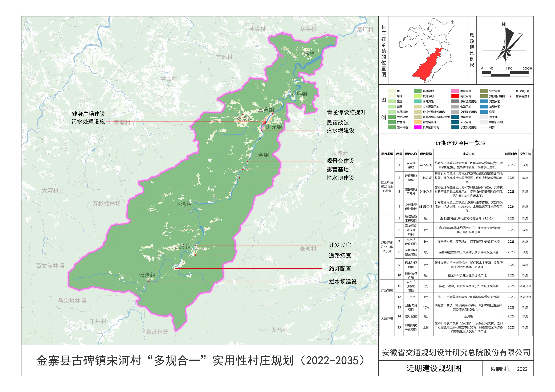Image resolution: width=555 pixels, height=392 pixels.
Task: Select the 水工设施用地 legend swatch
Action: click(455, 127)
